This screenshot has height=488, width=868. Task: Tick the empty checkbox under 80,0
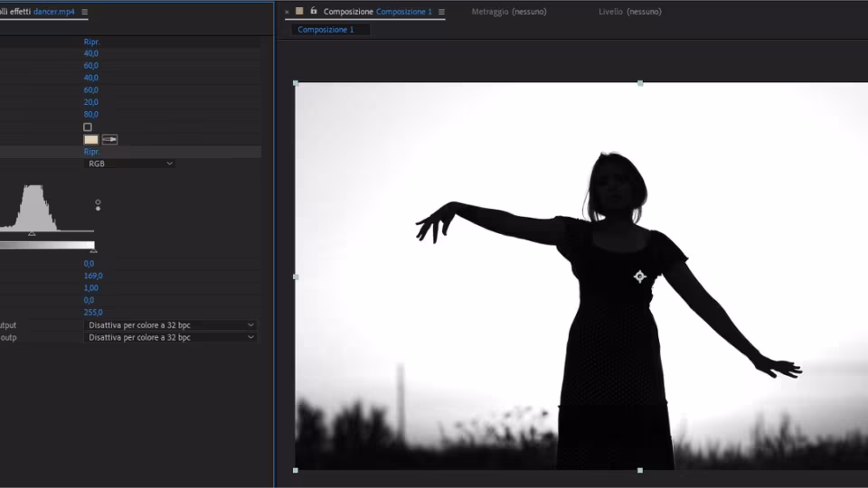(88, 127)
